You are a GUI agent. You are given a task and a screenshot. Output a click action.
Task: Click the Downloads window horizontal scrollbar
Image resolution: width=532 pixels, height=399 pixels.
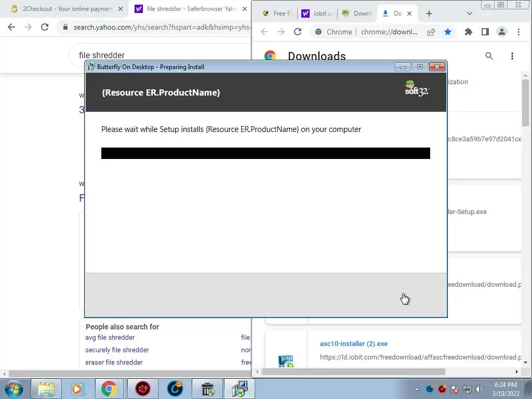click(353, 372)
